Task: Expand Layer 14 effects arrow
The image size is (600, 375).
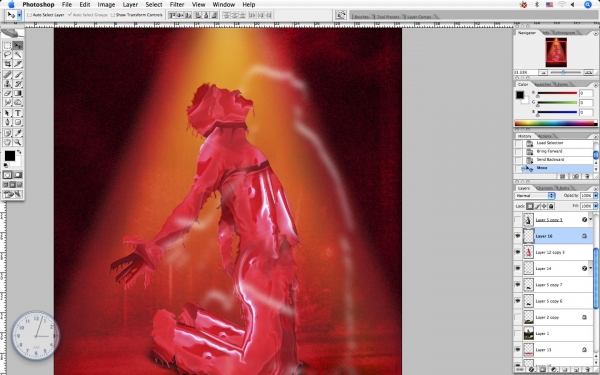Action: tap(591, 268)
